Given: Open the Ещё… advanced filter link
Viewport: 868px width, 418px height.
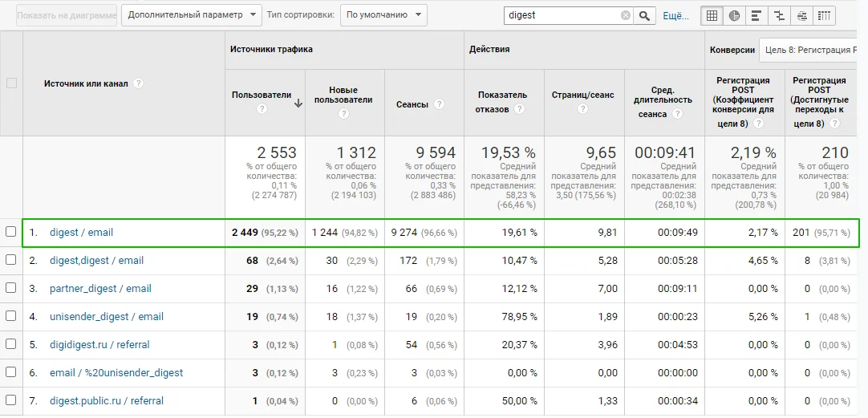Looking at the screenshot, I should pos(675,16).
